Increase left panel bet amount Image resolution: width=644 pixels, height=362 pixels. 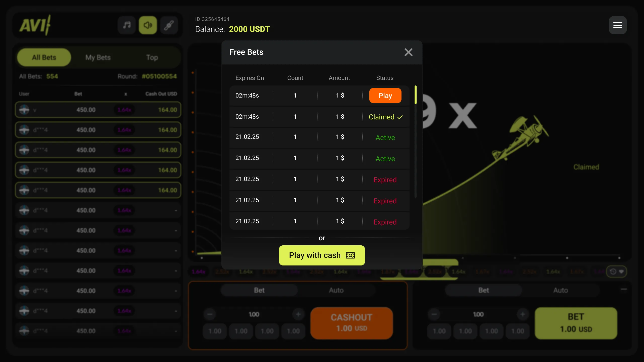click(298, 314)
